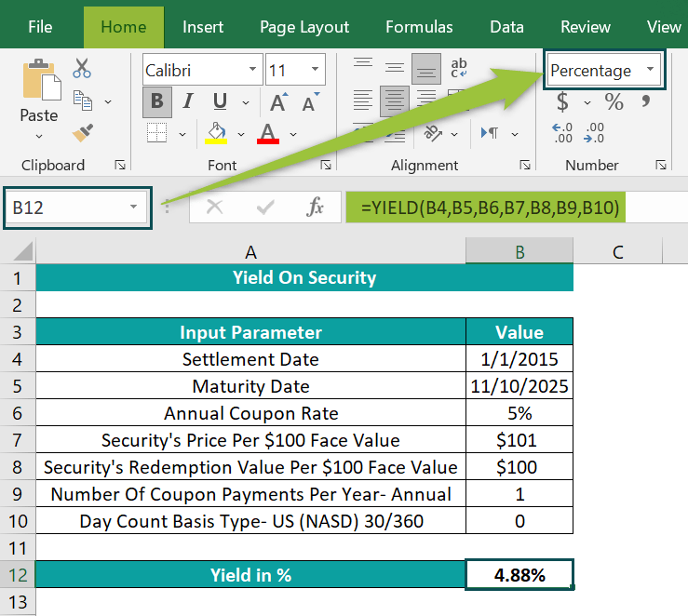Toggle Underline formatting

point(220,101)
